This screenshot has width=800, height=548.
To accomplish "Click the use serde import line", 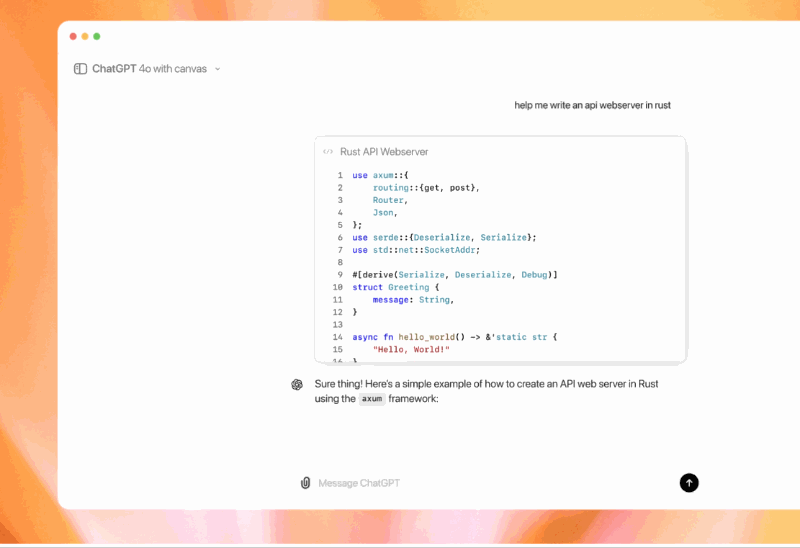I will (x=444, y=237).
